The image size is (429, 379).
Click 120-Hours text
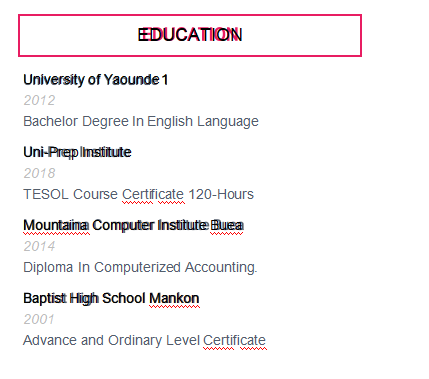click(x=221, y=194)
